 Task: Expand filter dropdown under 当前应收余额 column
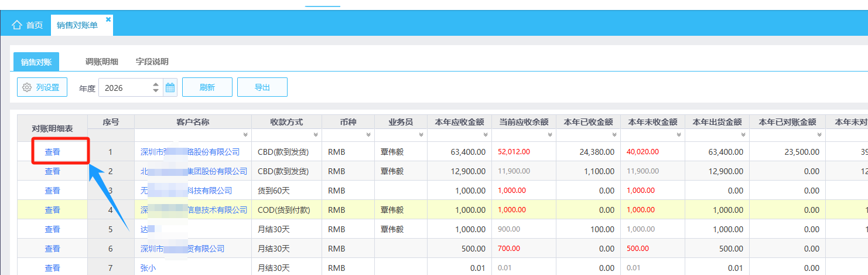(549, 135)
